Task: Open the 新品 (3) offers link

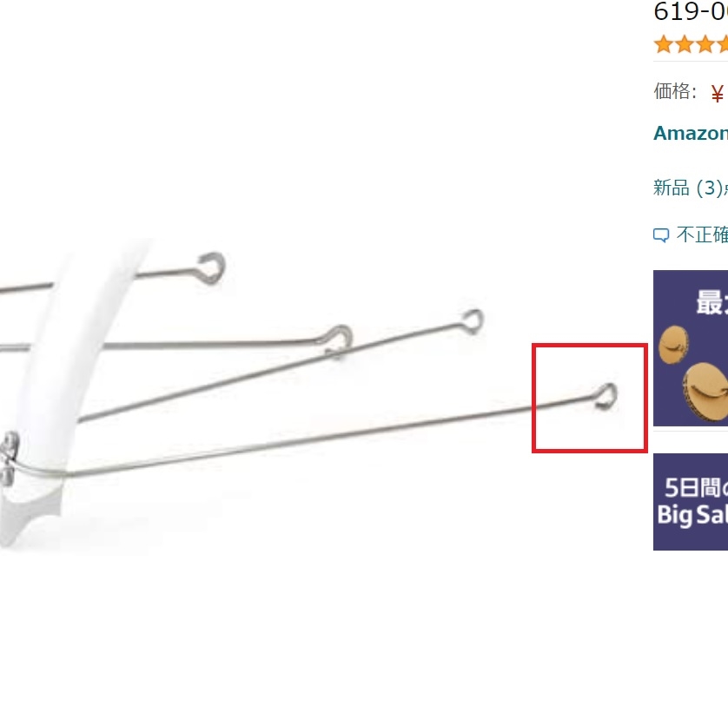Action: 691,188
